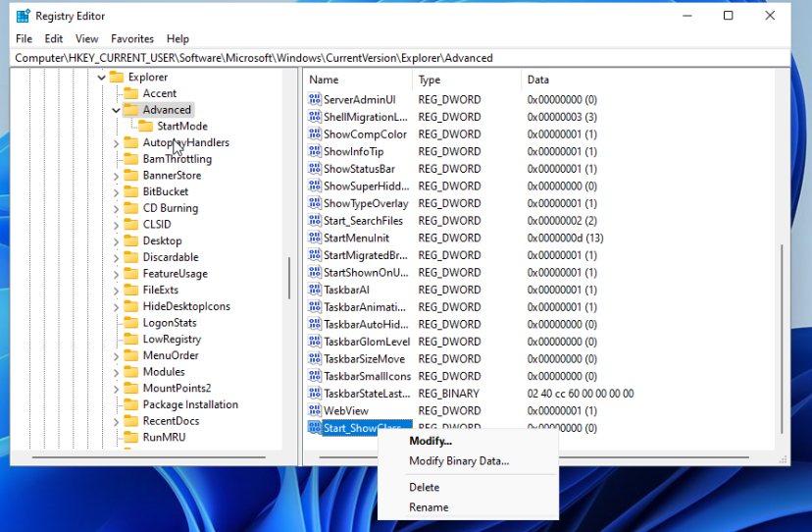Click the ServerAdminUI value icon
This screenshot has width=812, height=532.
click(x=315, y=99)
